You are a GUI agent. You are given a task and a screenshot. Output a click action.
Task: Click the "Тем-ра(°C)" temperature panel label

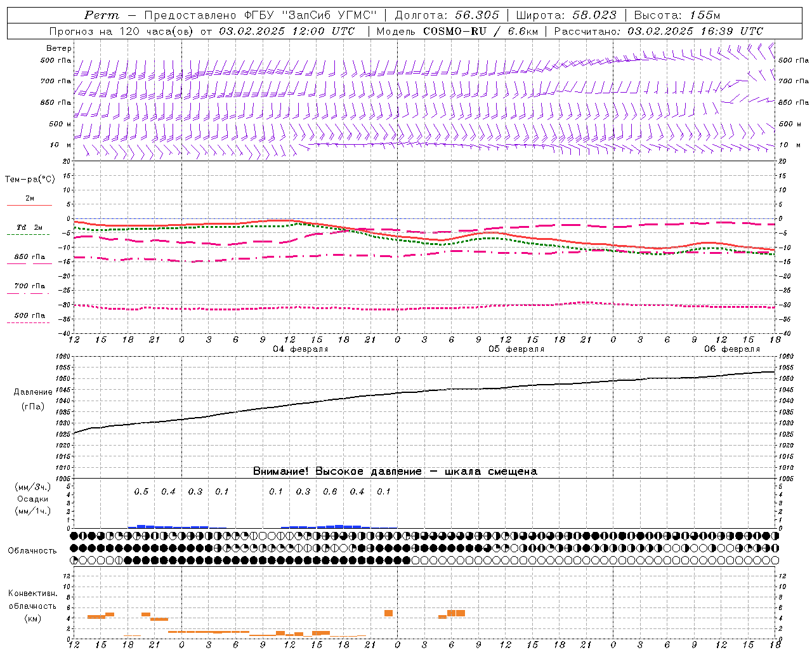tap(30, 180)
